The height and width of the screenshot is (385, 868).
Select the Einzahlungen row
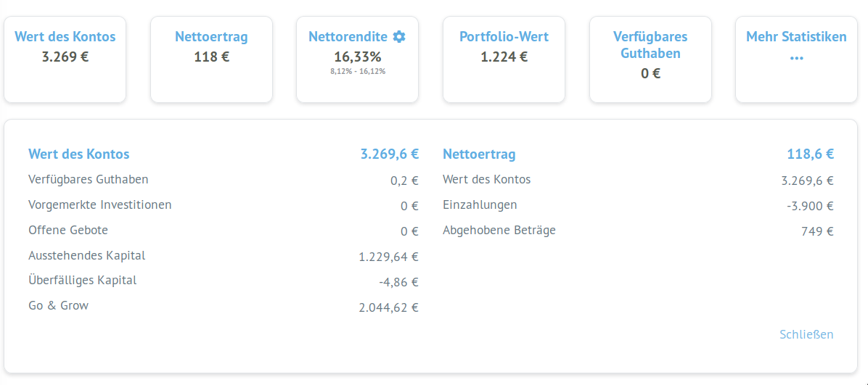[638, 205]
